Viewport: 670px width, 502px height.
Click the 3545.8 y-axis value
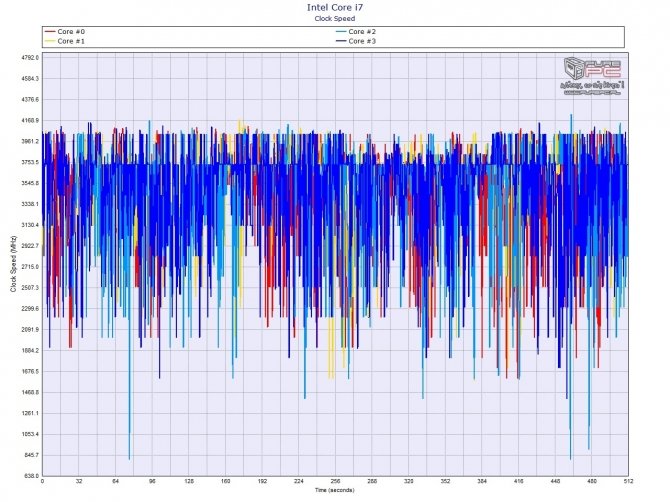[31, 183]
